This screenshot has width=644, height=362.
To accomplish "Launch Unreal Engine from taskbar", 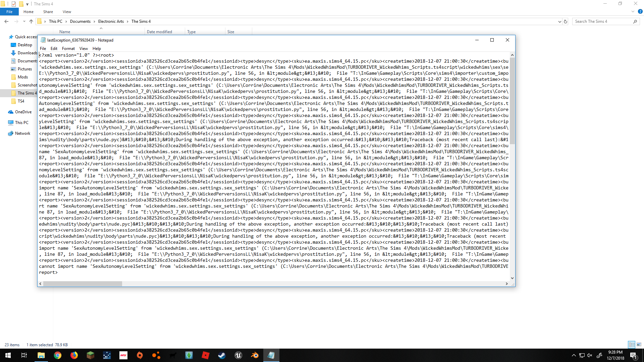I will pyautogui.click(x=238, y=355).
